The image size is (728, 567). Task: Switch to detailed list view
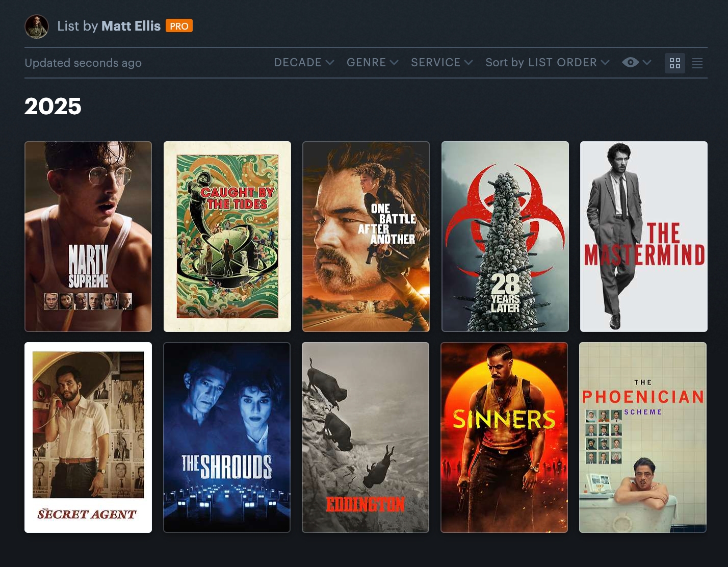[697, 63]
